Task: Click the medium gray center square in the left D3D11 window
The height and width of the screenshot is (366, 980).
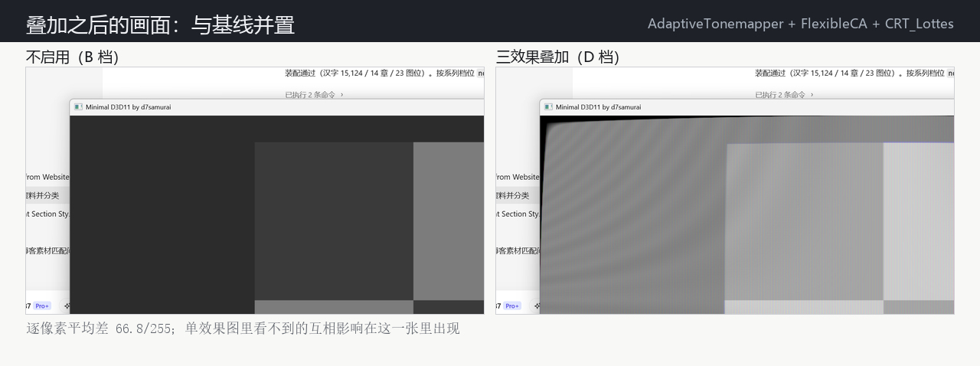Action: pos(334,221)
